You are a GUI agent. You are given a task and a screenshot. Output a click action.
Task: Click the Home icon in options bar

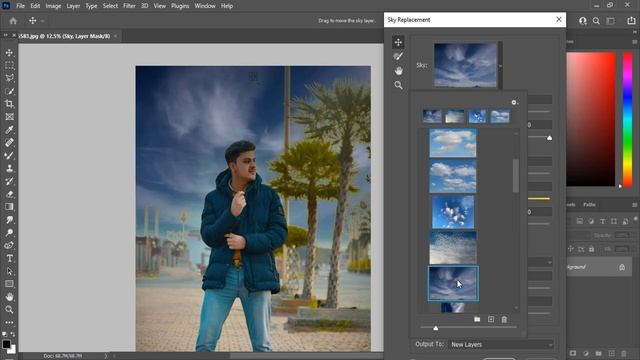pyautogui.click(x=13, y=20)
